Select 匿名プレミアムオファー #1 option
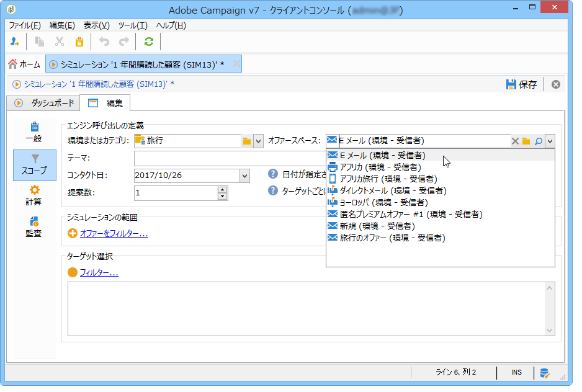Screen dimensions: 582x392 [440, 215]
